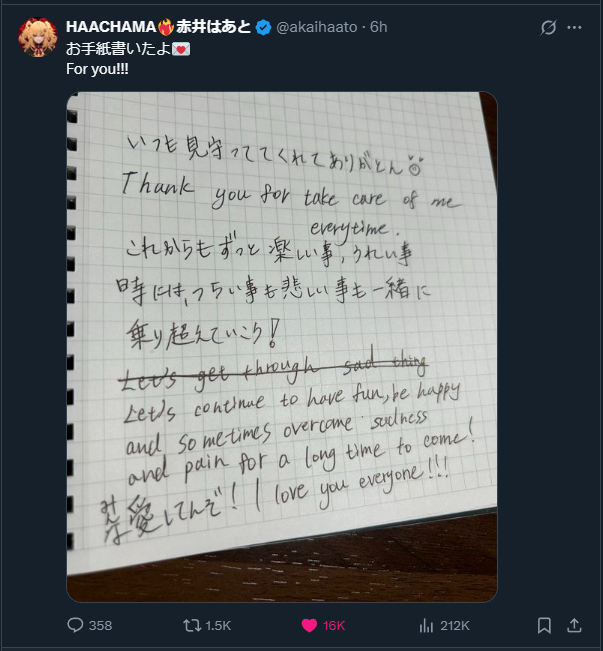The image size is (603, 651).
Task: Click the love-letter envelope emoji
Action: [x=181, y=49]
